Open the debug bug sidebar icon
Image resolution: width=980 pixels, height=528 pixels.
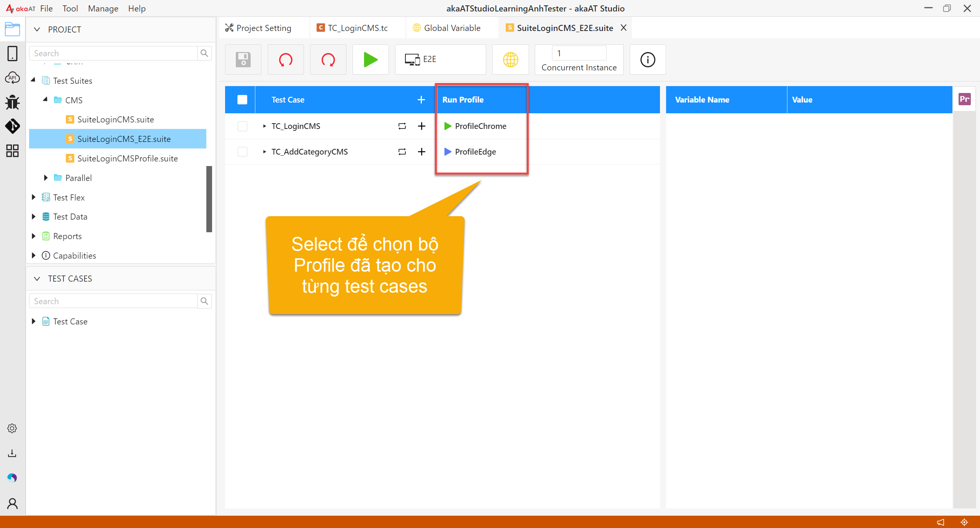(12, 102)
